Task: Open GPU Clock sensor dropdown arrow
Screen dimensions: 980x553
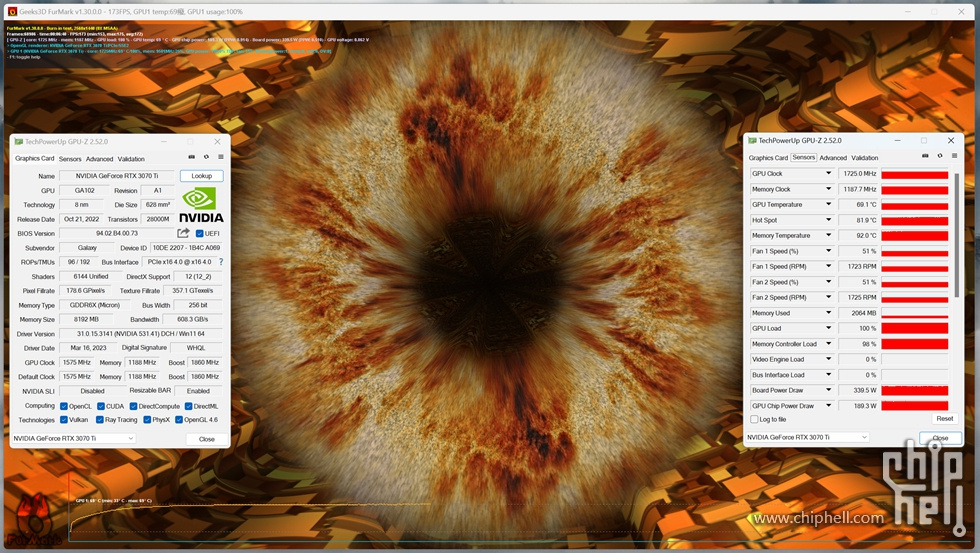Action: pyautogui.click(x=829, y=173)
